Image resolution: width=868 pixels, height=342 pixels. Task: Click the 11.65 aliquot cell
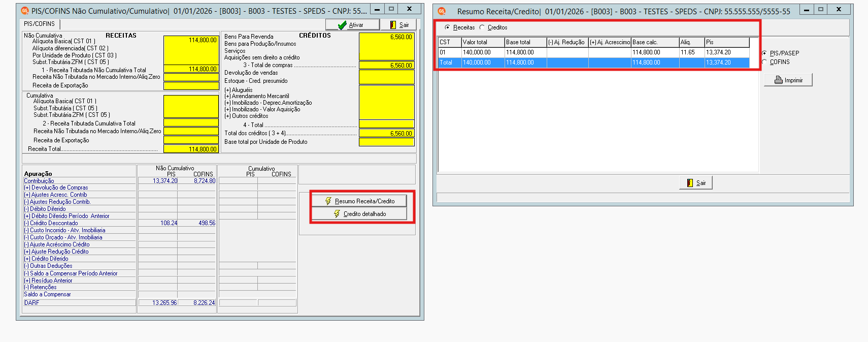click(692, 52)
